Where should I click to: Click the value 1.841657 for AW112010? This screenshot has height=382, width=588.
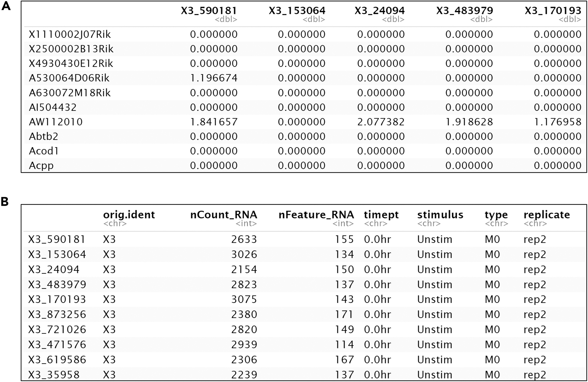[215, 122]
